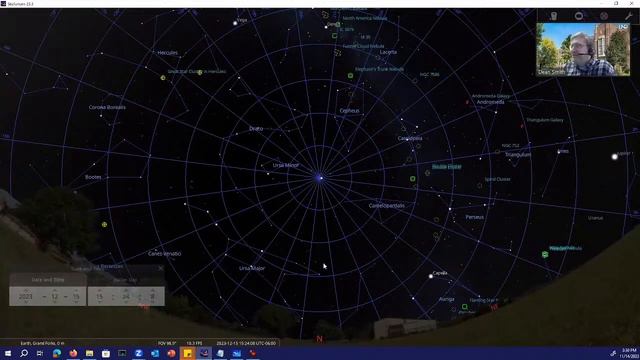Decrease the hour 15 with the down arrow
Image resolution: width=640 pixels, height=360 pixels.
100,302
